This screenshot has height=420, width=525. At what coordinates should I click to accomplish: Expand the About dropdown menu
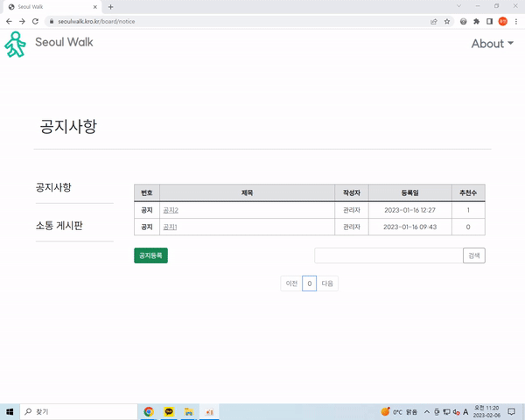(493, 44)
